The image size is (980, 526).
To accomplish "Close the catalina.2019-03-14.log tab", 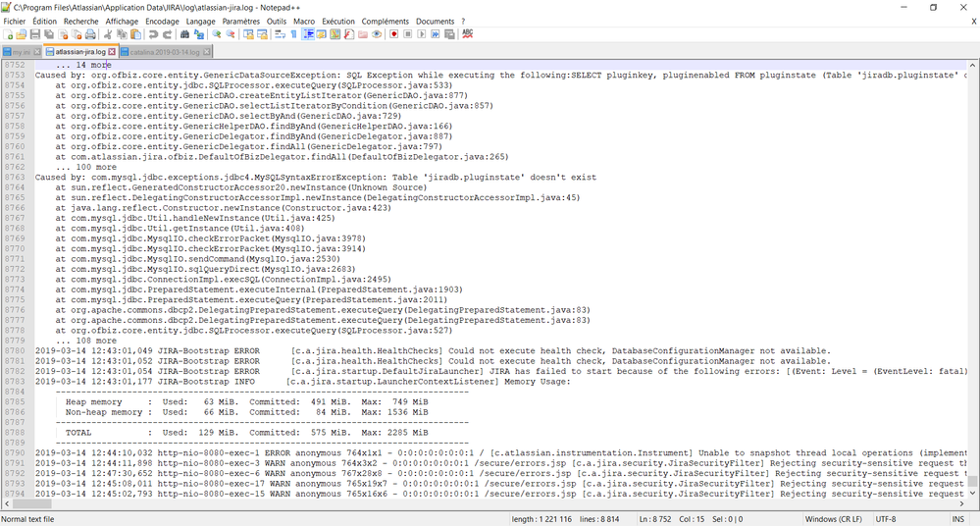I will click(207, 52).
